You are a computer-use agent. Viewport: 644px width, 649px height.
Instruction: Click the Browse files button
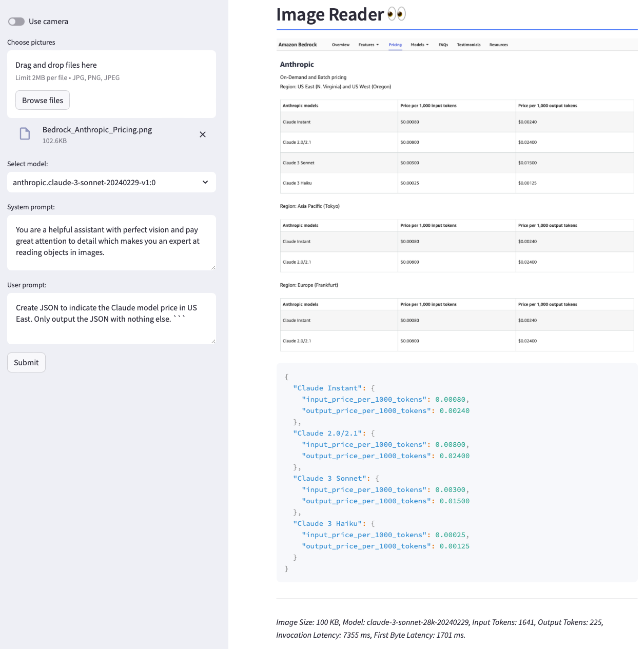(x=43, y=101)
